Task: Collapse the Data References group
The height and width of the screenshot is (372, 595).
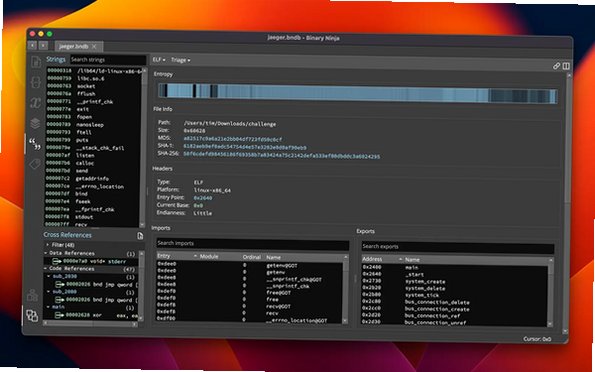Action: pyautogui.click(x=46, y=253)
